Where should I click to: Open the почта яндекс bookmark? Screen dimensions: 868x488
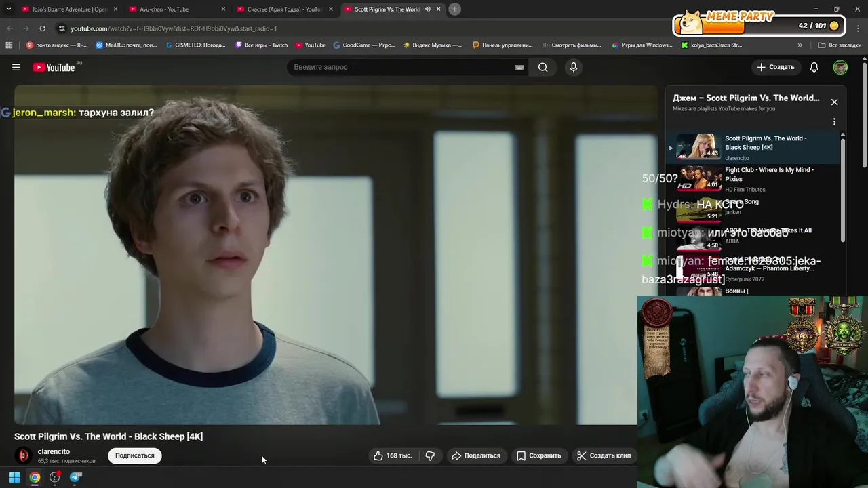pyautogui.click(x=57, y=45)
